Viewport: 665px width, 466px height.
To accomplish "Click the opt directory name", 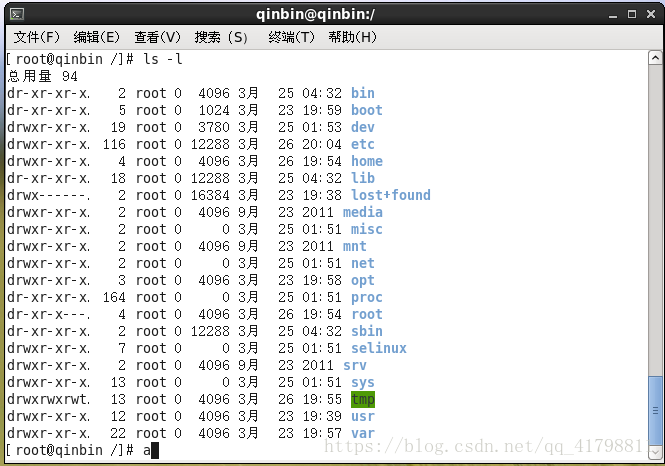I will (x=363, y=280).
